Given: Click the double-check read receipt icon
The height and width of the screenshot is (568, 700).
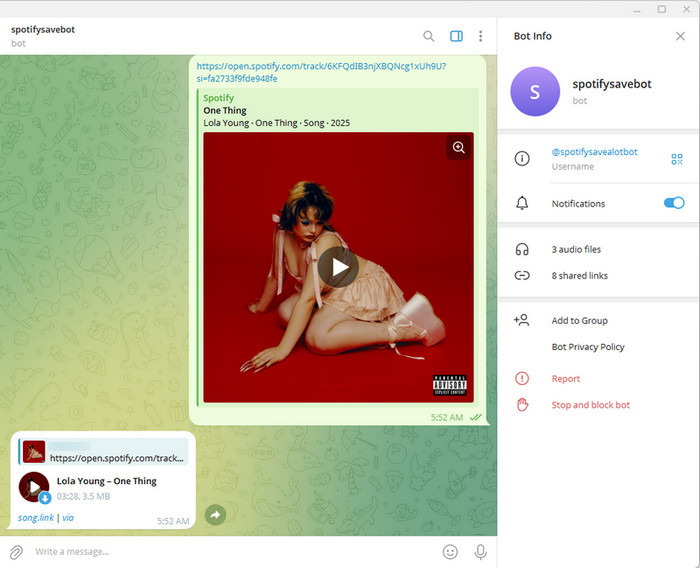Looking at the screenshot, I should pos(476,418).
